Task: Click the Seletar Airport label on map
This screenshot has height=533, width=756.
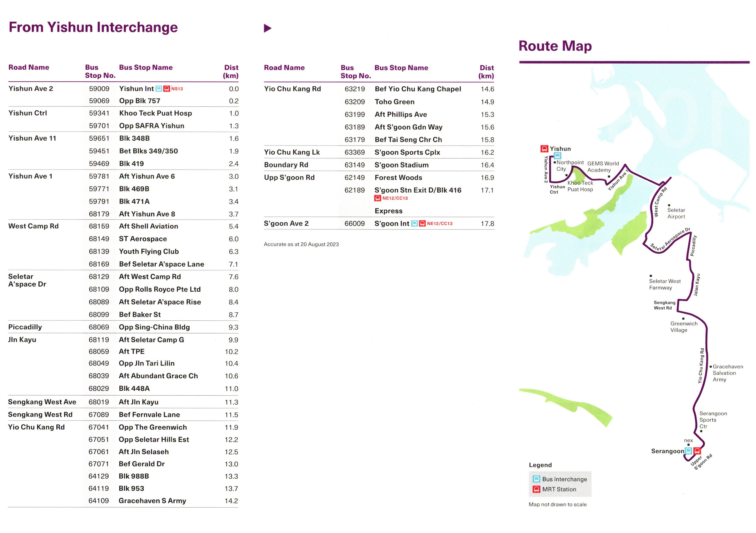Action: [x=676, y=213]
